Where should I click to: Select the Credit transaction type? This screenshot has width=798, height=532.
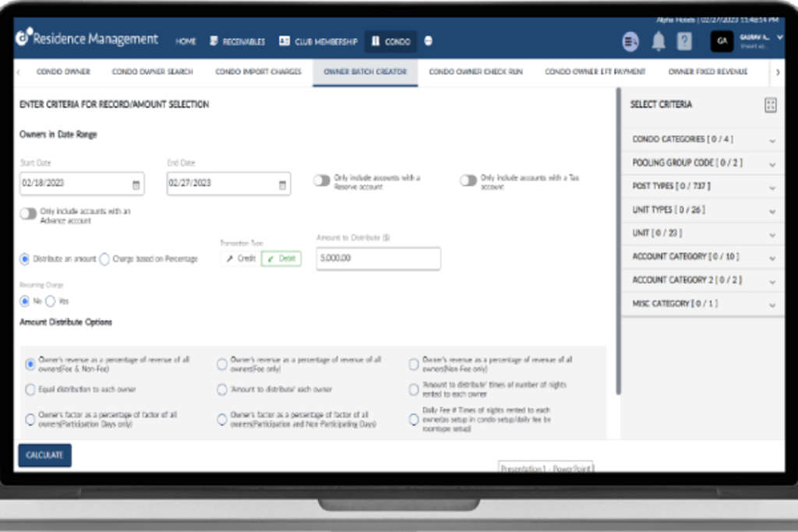pos(240,259)
